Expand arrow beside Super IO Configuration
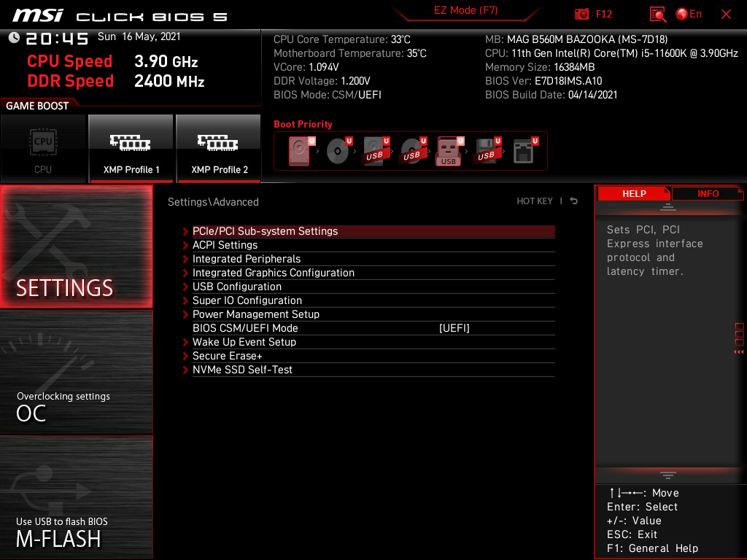The height and width of the screenshot is (560, 747). point(185,300)
